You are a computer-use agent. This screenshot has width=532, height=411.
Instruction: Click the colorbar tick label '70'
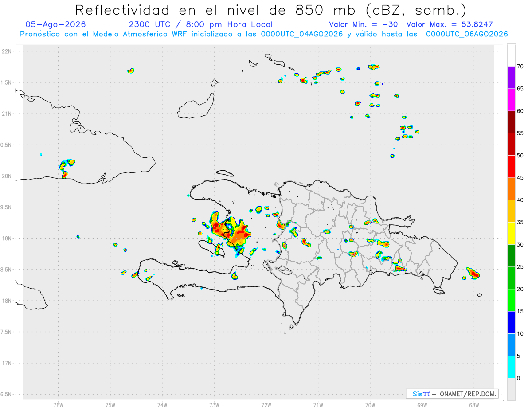(520, 67)
